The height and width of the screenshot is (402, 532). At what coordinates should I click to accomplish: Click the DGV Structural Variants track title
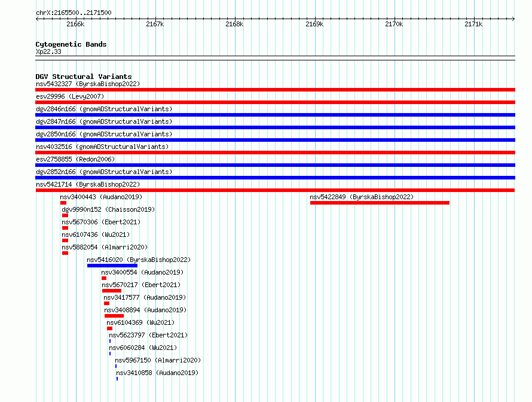[84, 77]
